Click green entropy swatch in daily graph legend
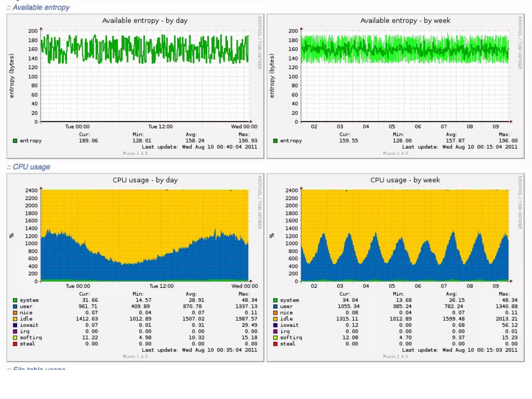This screenshot has height=399, width=532. (15, 141)
